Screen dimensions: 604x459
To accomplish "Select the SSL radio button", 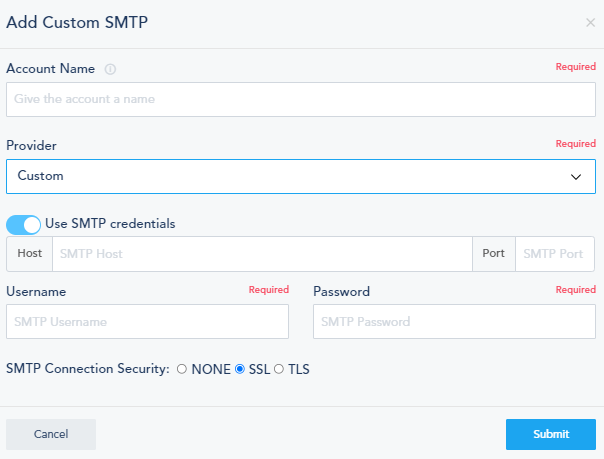I will 240,369.
